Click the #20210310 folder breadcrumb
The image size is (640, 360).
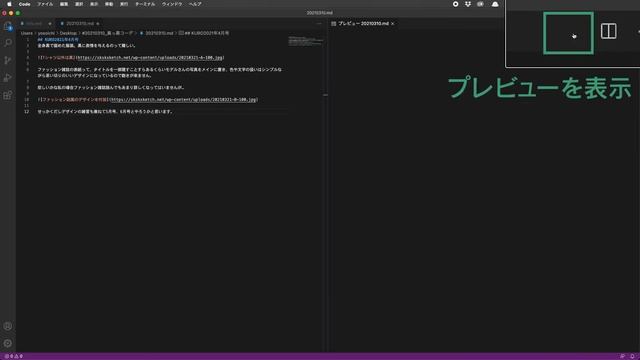107,33
